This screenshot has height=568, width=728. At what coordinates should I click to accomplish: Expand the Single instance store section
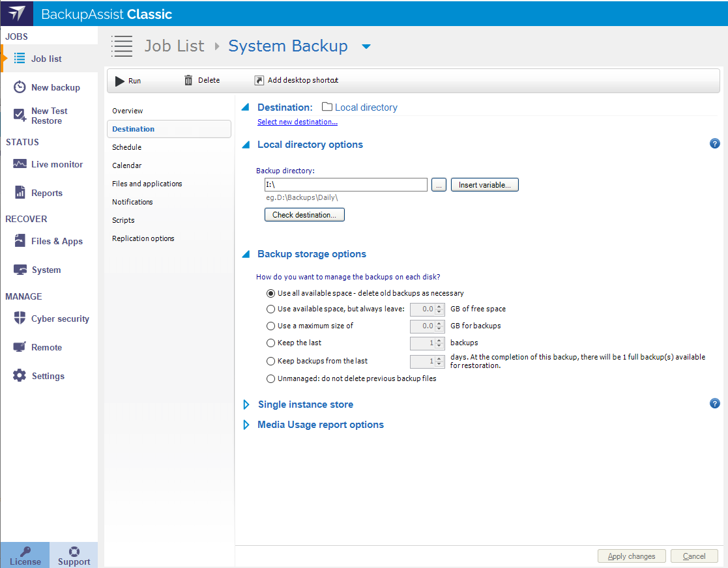tap(246, 405)
